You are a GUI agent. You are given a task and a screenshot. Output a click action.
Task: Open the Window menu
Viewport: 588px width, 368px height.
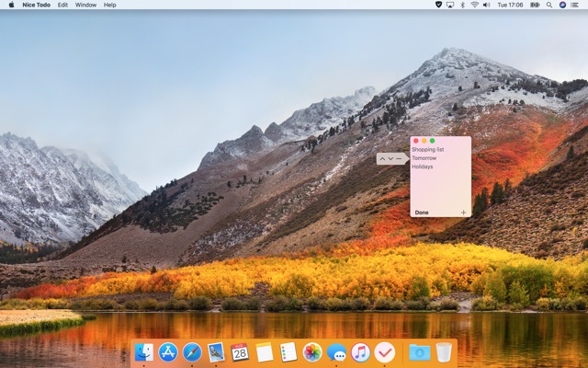85,5
